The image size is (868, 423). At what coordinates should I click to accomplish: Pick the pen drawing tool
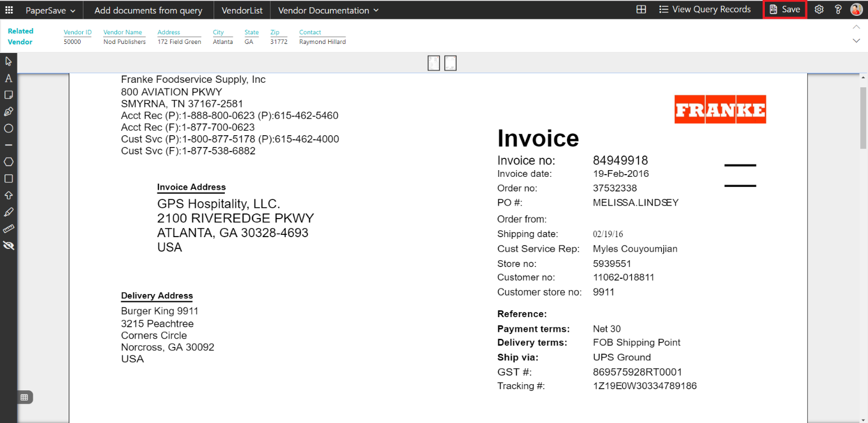tap(8, 112)
